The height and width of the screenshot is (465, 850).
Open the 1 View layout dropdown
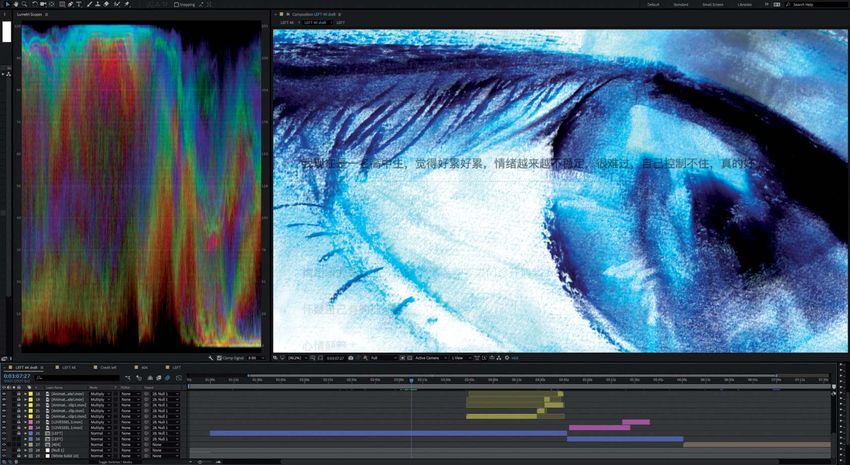click(460, 358)
